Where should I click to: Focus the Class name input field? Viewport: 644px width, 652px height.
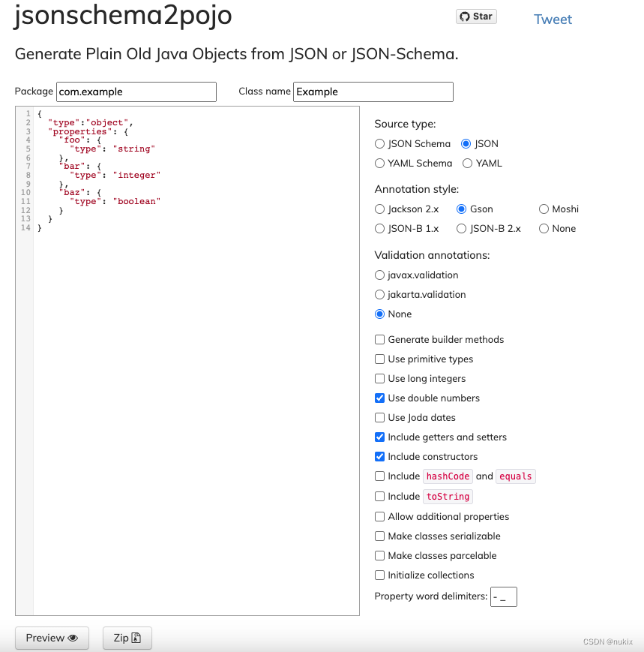[373, 92]
